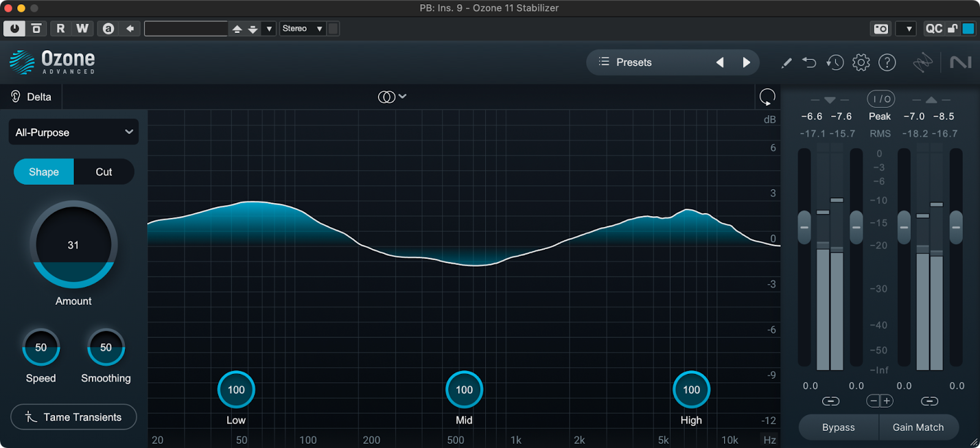
Task: Load the previous host preset with up arrow
Action: [x=237, y=29]
